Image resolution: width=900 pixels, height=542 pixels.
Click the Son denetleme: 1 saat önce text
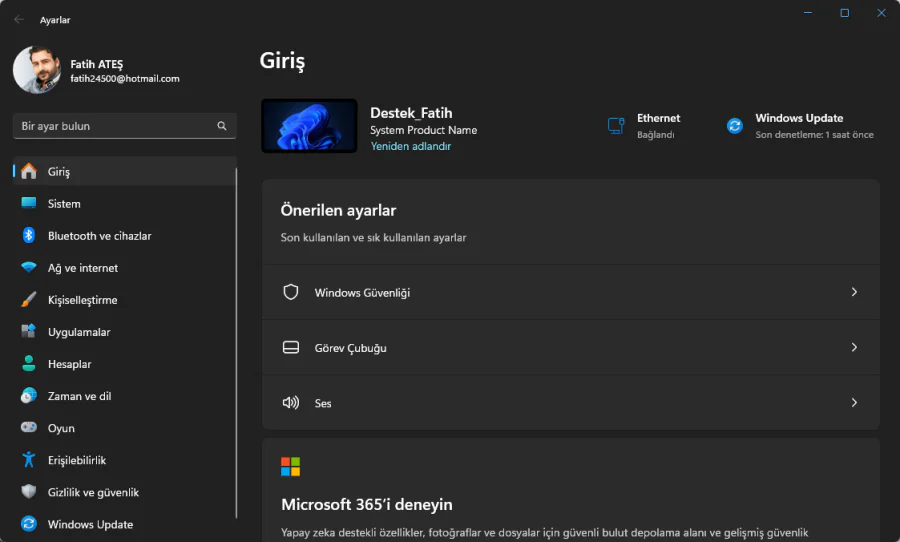(814, 135)
